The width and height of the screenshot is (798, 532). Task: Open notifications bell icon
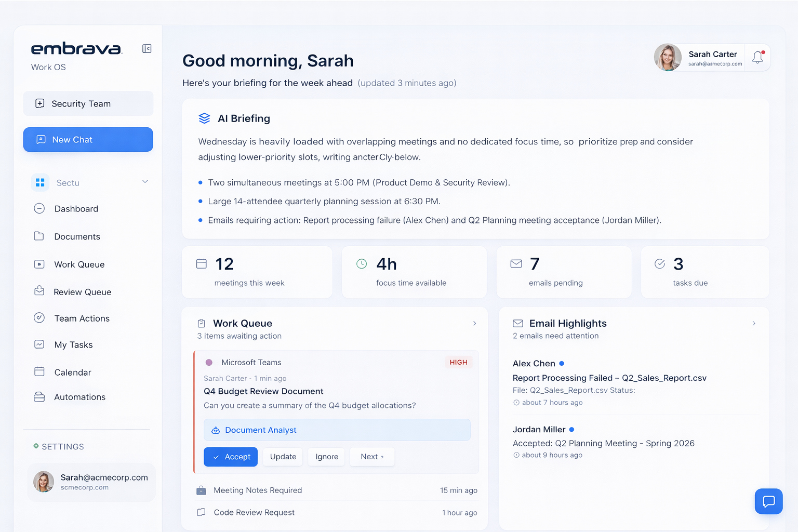757,57
